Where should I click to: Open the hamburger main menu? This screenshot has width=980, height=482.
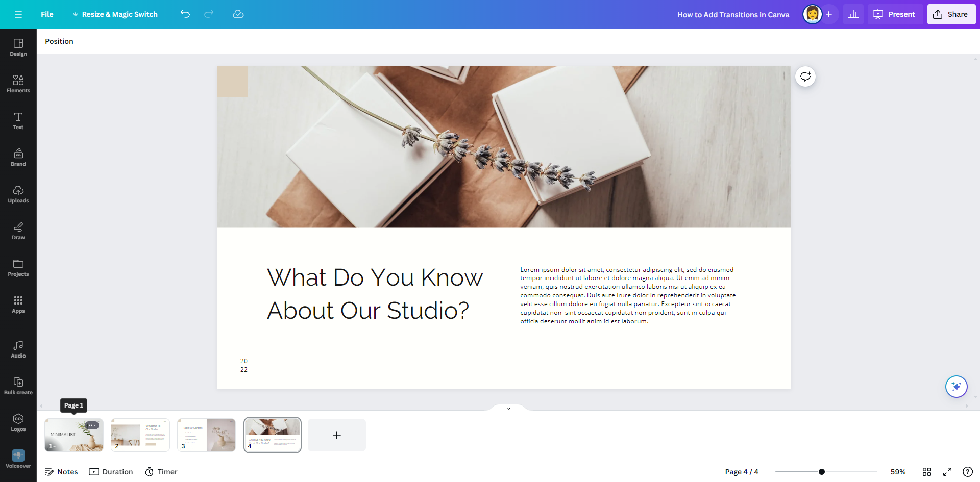(18, 14)
